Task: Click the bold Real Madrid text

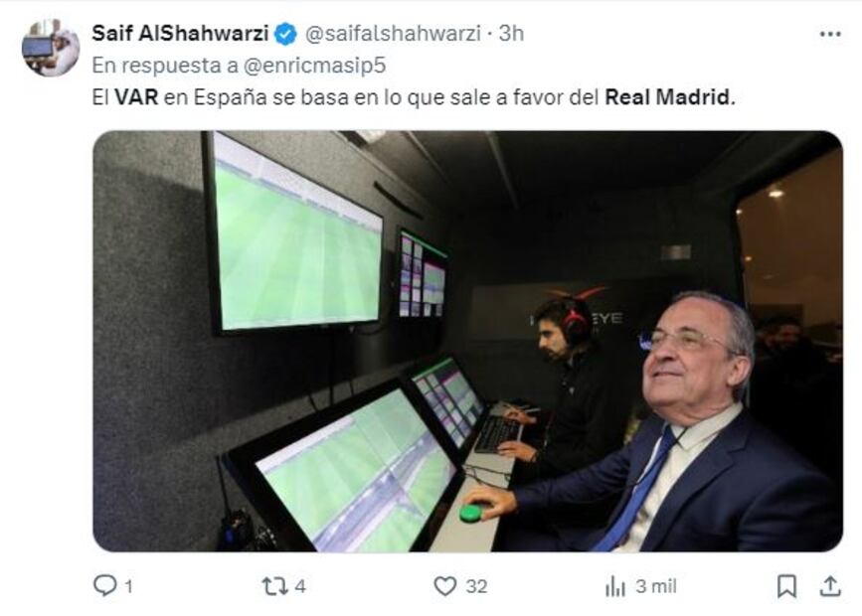Action: click(669, 97)
